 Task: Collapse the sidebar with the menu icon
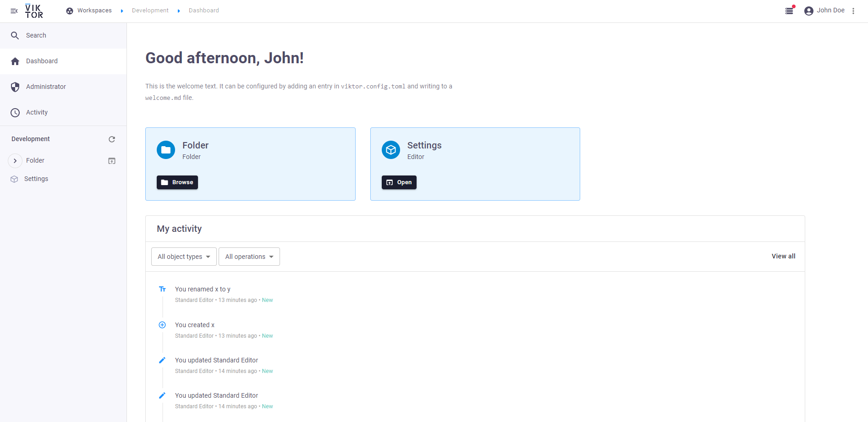coord(14,11)
